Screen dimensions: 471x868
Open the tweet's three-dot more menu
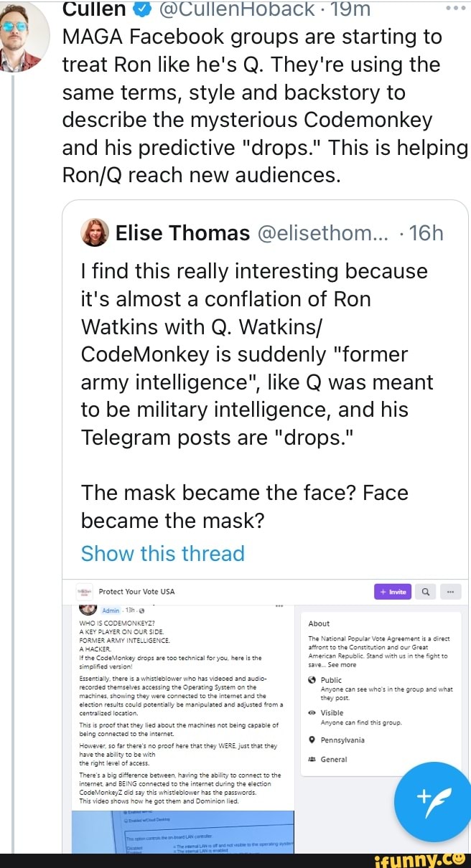pyautogui.click(x=455, y=7)
